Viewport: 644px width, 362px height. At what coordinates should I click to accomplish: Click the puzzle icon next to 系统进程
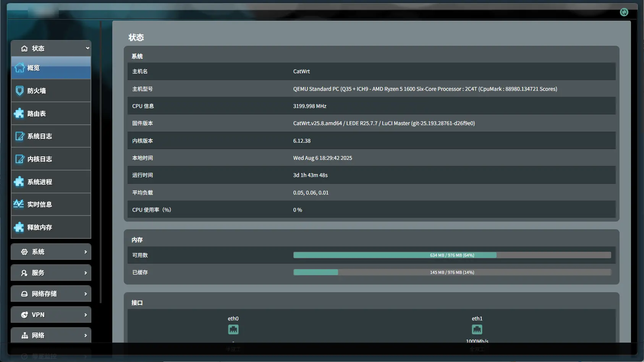tap(19, 182)
